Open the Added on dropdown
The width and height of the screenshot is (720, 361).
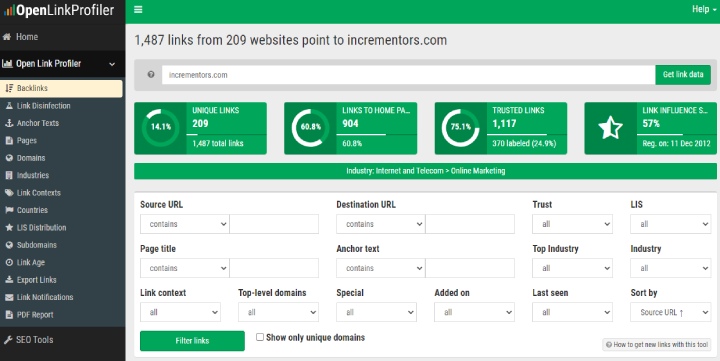pyautogui.click(x=474, y=312)
